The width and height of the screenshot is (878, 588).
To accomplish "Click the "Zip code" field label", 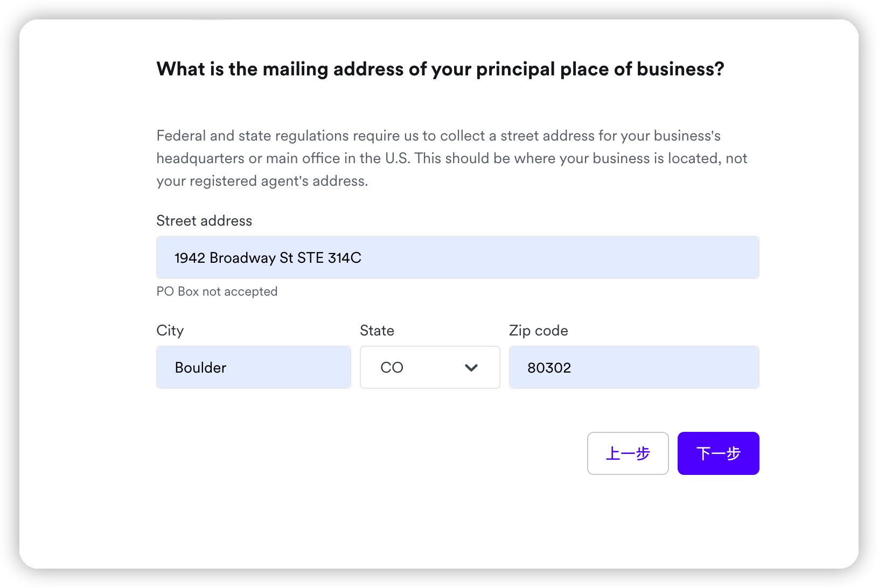I will (538, 331).
